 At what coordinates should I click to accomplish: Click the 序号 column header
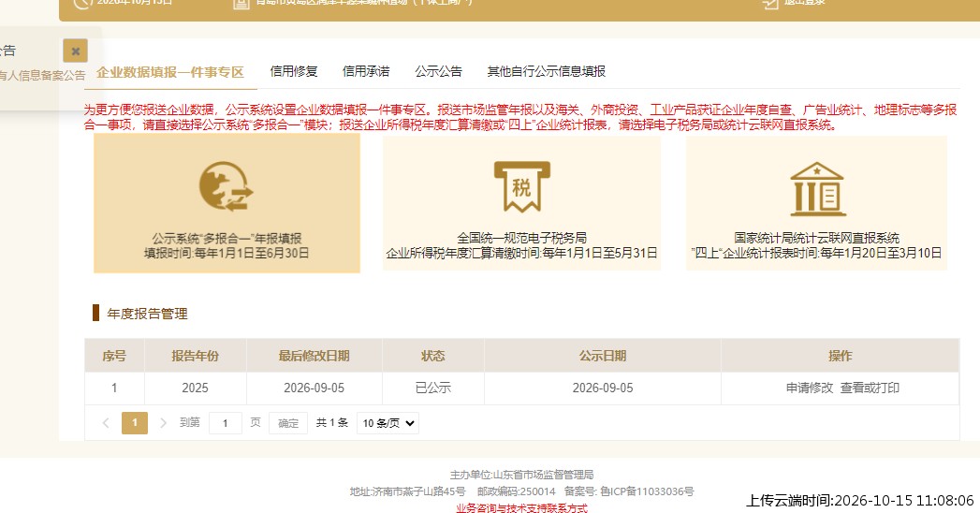tap(114, 356)
